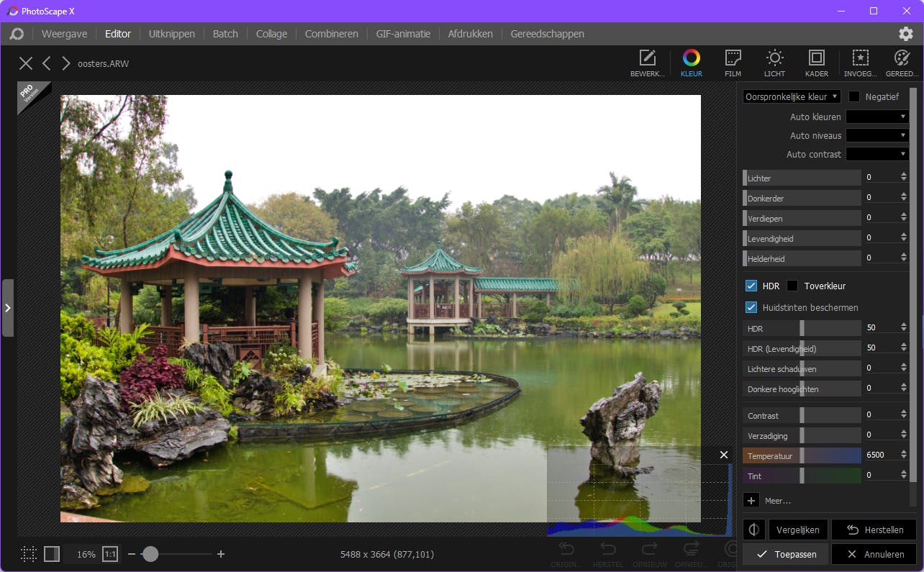Click the Temperatuur value field 6500

[x=881, y=455]
